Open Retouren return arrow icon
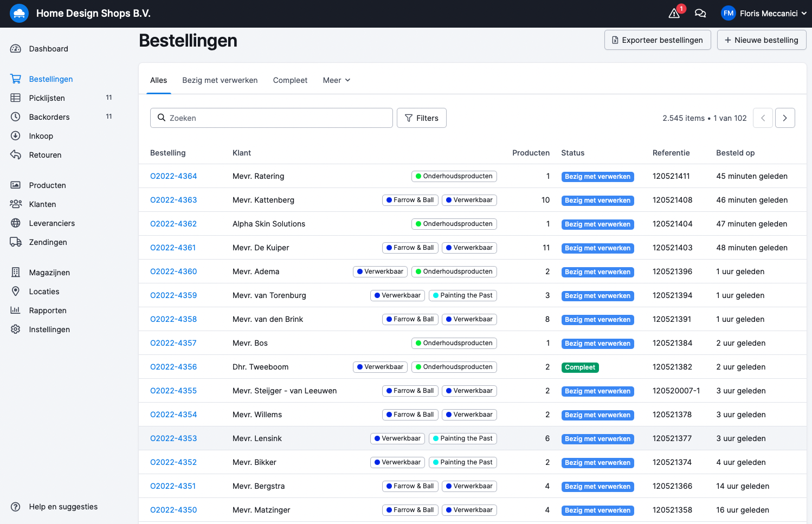The image size is (812, 524). pyautogui.click(x=16, y=155)
